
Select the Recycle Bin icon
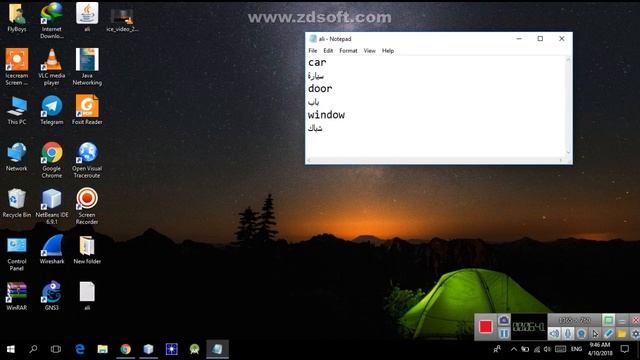coord(17,203)
